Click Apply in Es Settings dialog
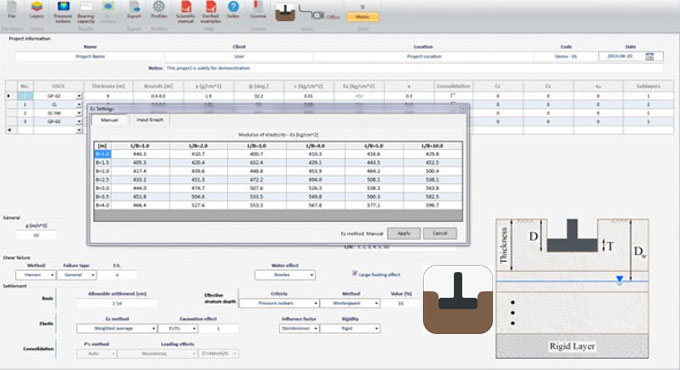The image size is (680, 370). (404, 233)
